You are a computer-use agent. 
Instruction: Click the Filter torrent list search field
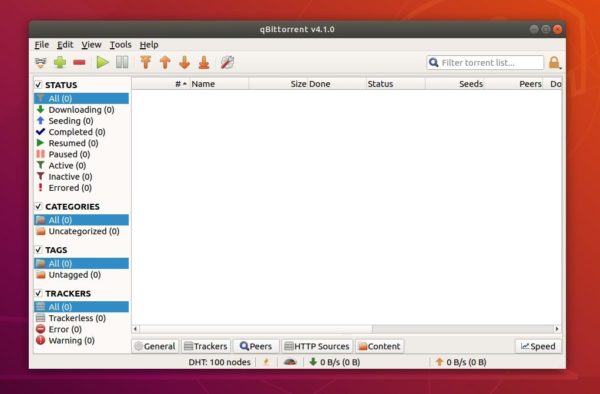(485, 62)
